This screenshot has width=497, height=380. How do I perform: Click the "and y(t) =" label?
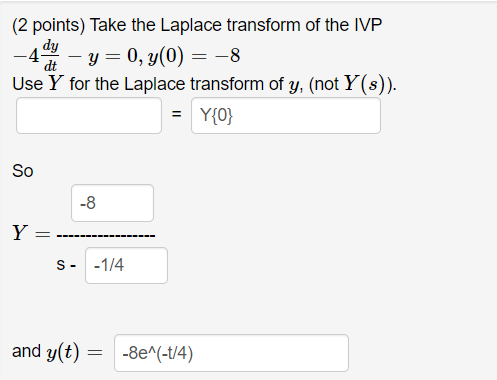tap(57, 352)
